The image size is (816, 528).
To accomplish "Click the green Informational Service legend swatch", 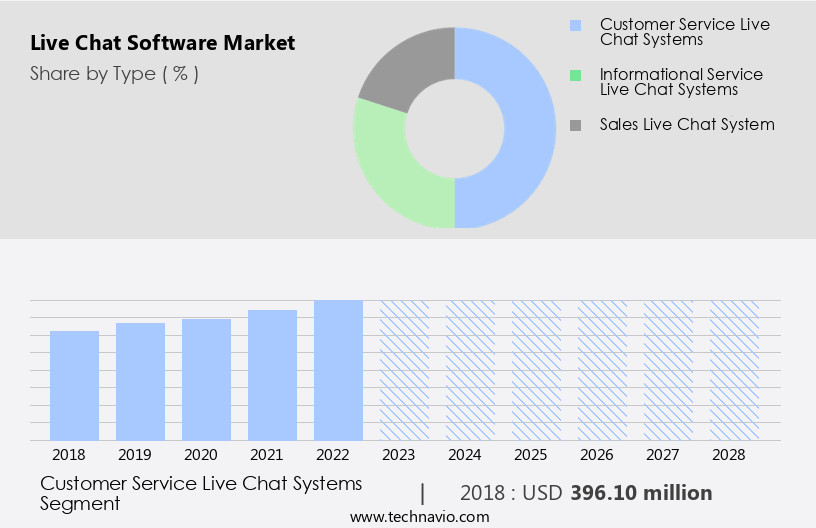I will [x=574, y=75].
